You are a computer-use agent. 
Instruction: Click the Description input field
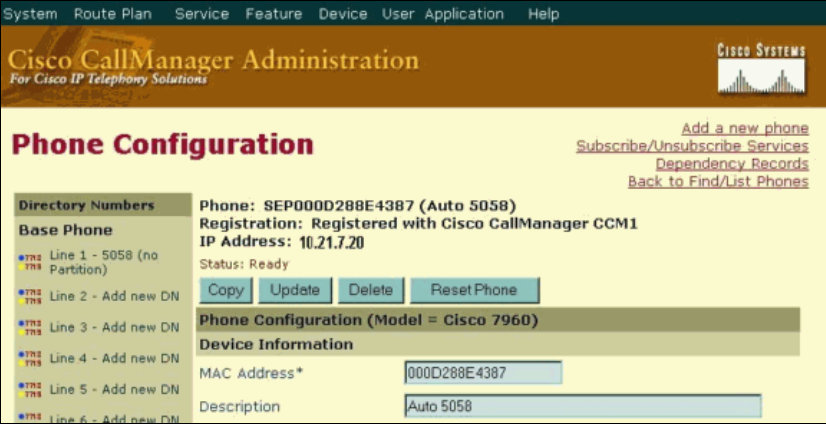pyautogui.click(x=583, y=406)
